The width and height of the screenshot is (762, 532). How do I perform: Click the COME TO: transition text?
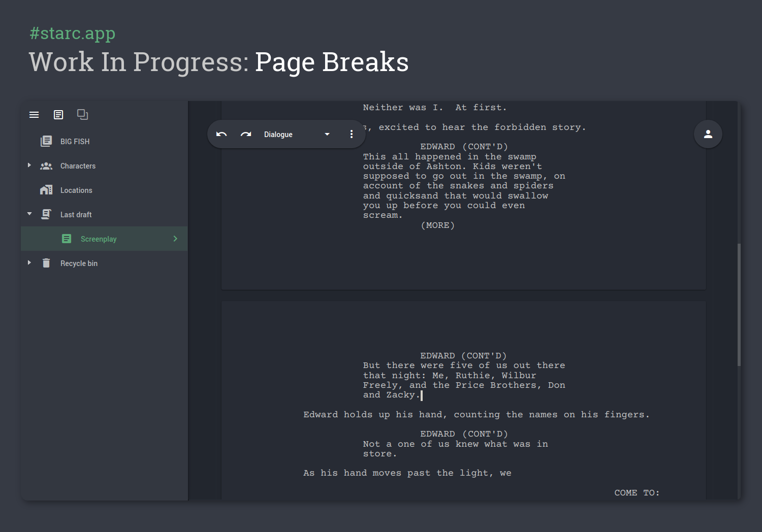637,493
